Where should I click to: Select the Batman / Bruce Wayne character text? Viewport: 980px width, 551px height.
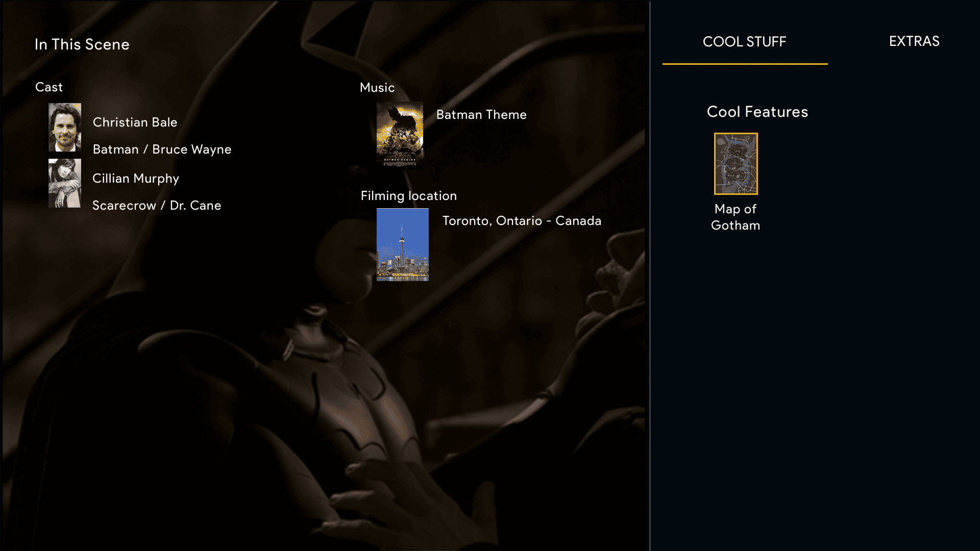pos(162,149)
